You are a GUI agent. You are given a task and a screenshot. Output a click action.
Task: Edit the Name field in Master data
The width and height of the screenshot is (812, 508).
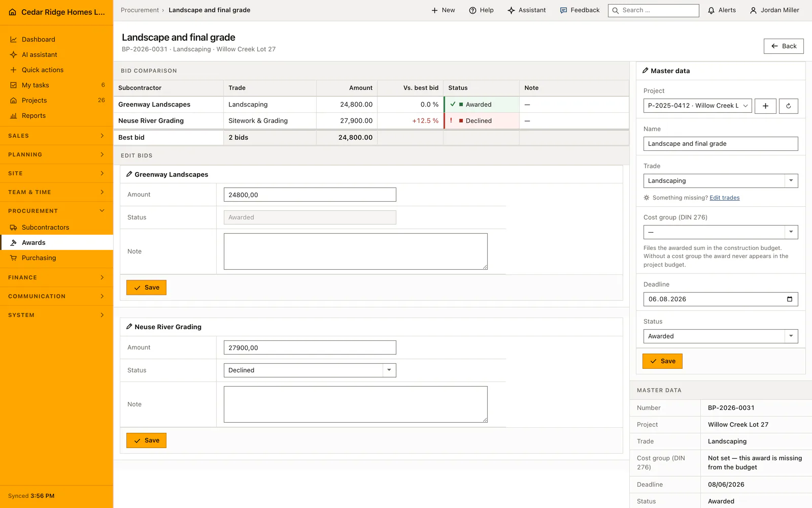(x=721, y=144)
